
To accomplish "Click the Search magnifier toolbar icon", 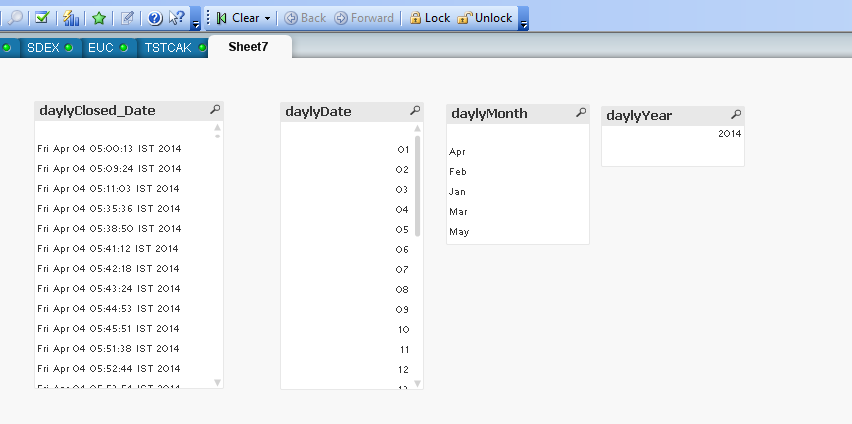I will pyautogui.click(x=15, y=18).
